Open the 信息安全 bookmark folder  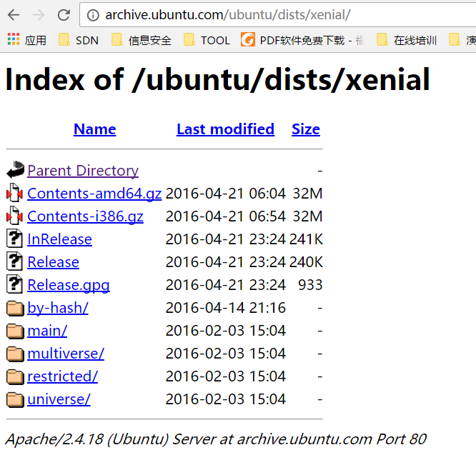point(142,40)
